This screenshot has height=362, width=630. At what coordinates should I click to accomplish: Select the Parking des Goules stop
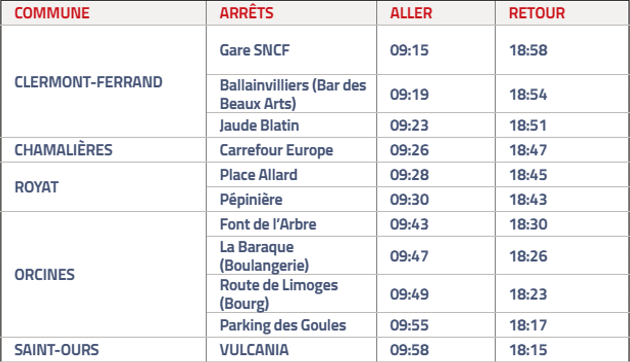pyautogui.click(x=283, y=325)
